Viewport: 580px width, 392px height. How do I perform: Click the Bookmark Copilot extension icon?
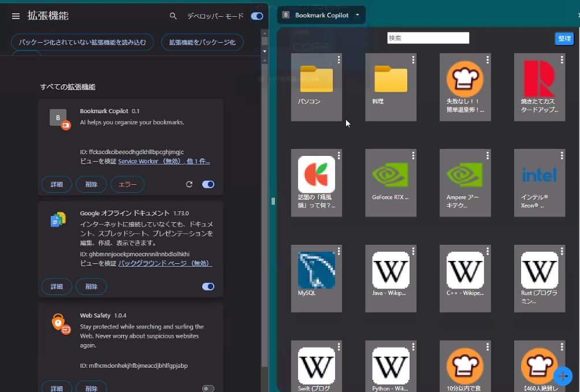pos(60,119)
